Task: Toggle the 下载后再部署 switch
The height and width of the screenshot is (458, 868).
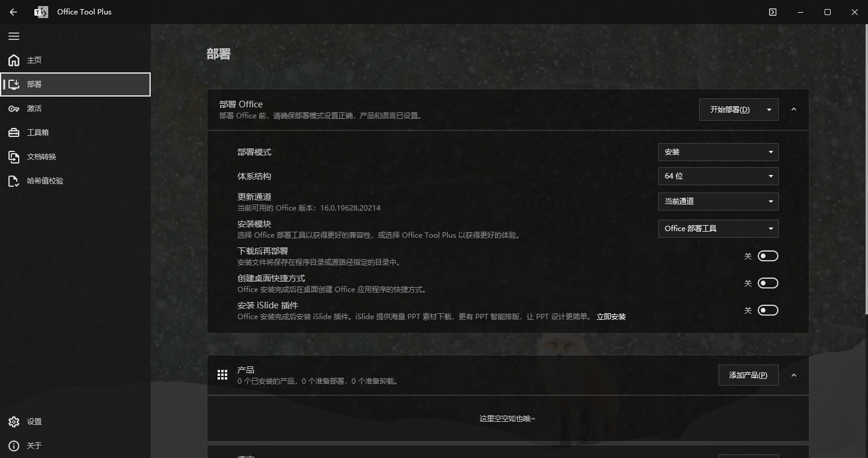Action: coord(767,256)
